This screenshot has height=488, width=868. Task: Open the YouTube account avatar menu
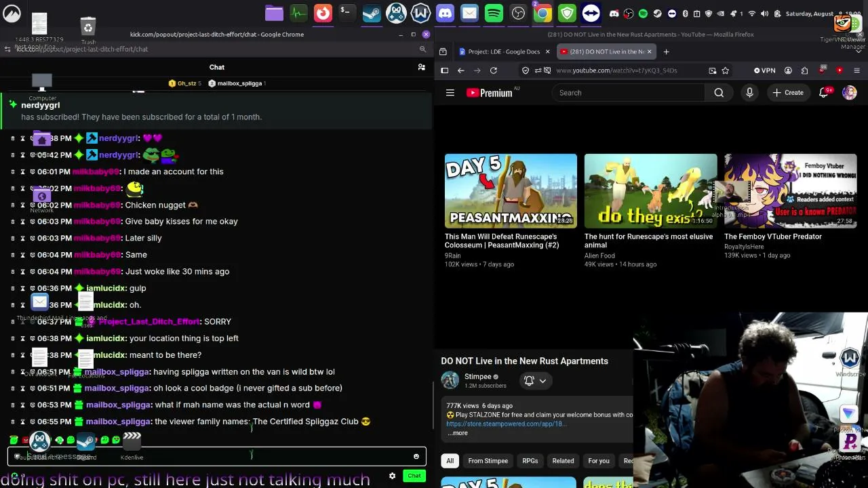tap(850, 93)
